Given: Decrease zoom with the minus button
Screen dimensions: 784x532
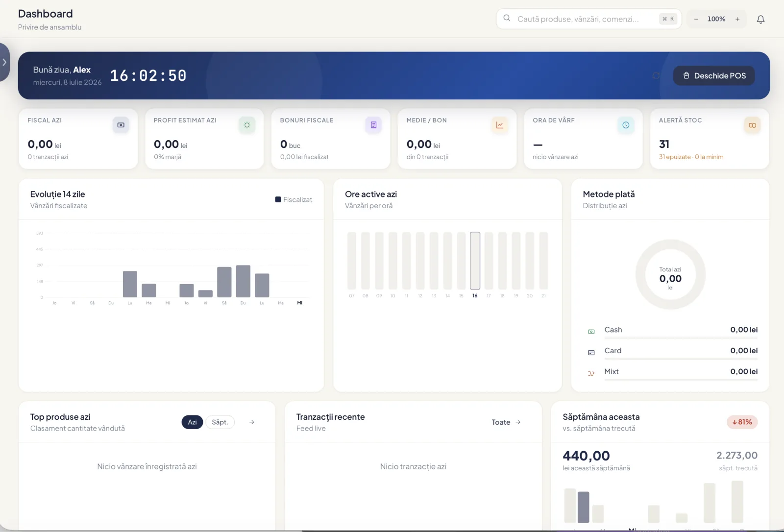Looking at the screenshot, I should point(696,19).
